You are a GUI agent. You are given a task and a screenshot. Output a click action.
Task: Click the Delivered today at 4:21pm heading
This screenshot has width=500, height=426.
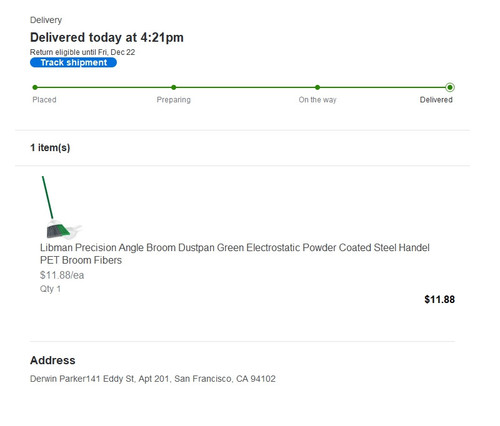click(x=107, y=37)
